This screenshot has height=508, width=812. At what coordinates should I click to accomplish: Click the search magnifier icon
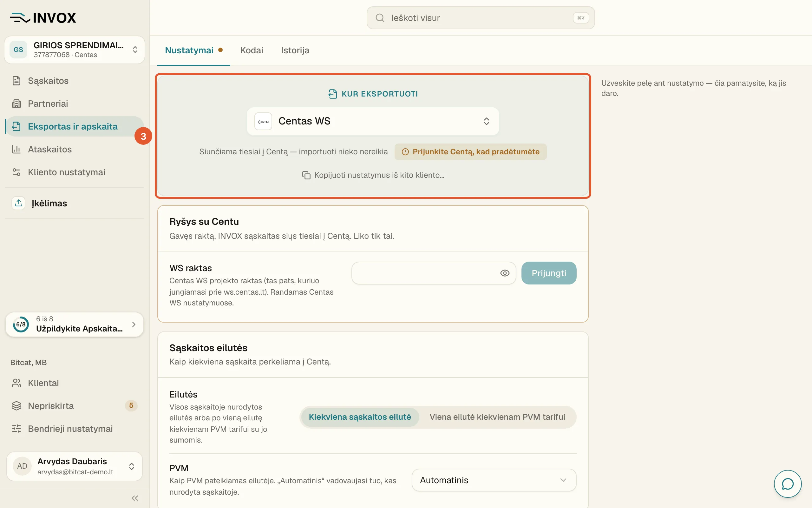coord(380,18)
